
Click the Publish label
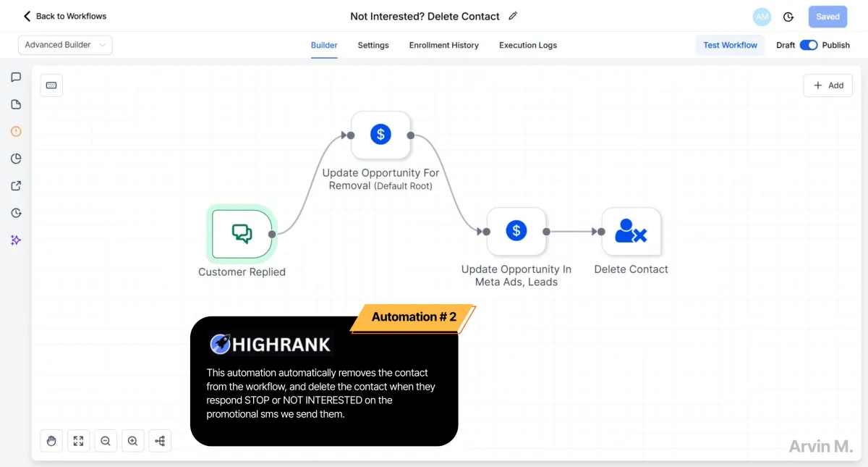(835, 45)
